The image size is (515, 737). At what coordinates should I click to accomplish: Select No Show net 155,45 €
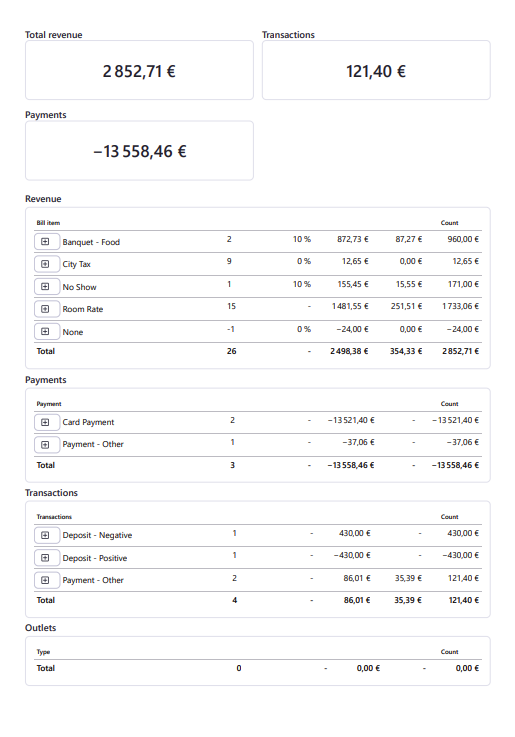(353, 284)
